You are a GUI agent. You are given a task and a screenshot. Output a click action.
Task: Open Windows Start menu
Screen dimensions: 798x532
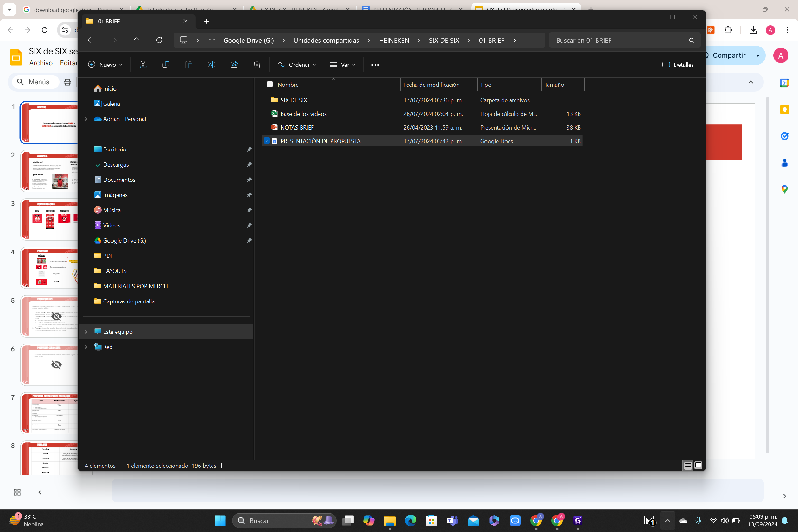tap(220, 521)
